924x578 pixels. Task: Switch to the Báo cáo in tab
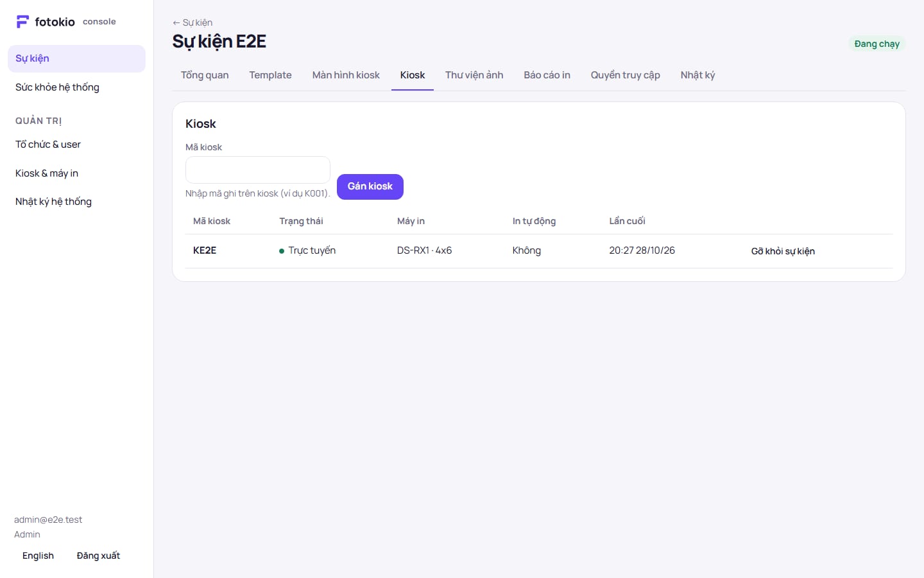pyautogui.click(x=547, y=75)
